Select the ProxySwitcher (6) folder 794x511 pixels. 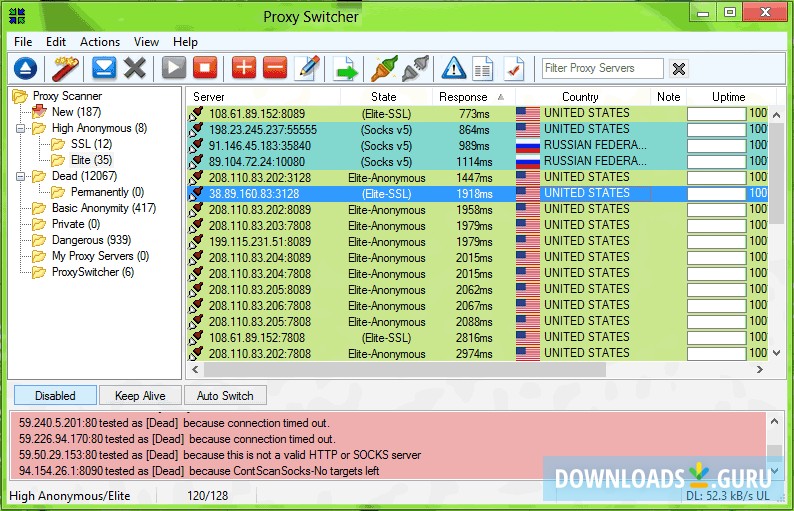[93, 272]
